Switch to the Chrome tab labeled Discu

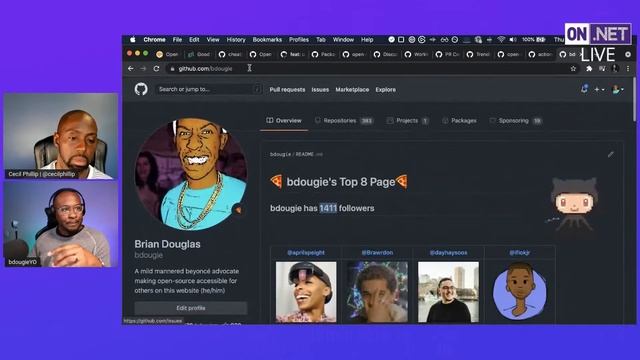pos(385,54)
